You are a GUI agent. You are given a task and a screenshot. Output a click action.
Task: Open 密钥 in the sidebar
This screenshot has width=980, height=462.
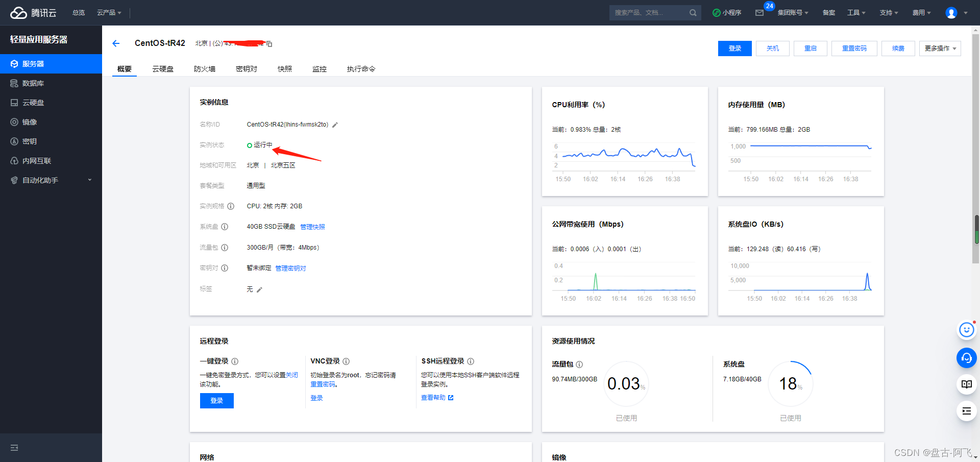point(51,141)
